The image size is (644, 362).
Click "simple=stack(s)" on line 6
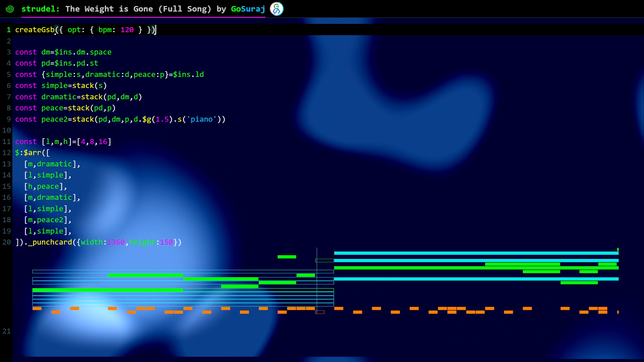(x=74, y=85)
